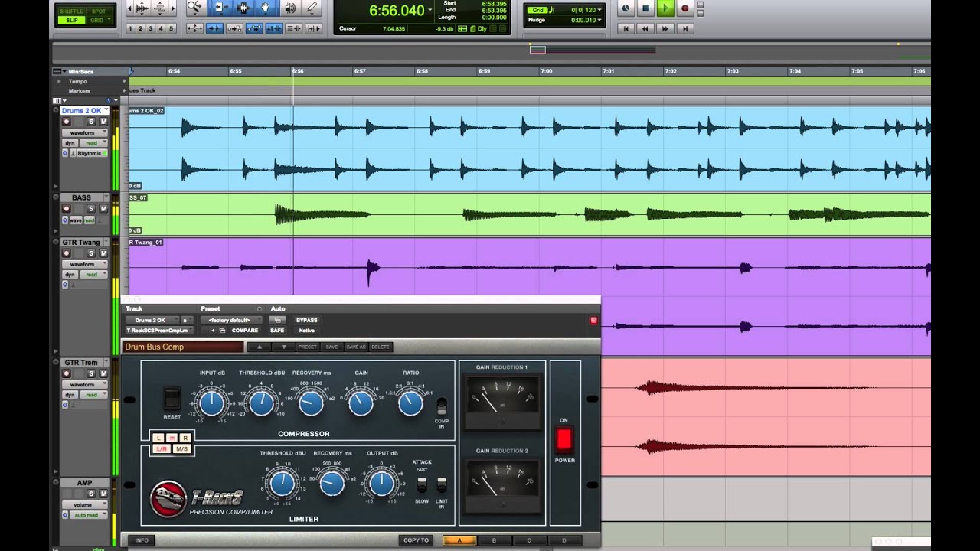
Task: Select M/S processing mode
Action: coord(181,448)
